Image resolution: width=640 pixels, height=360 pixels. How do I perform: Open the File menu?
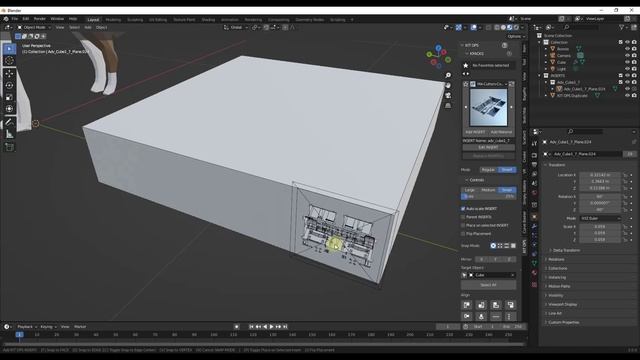(15, 19)
